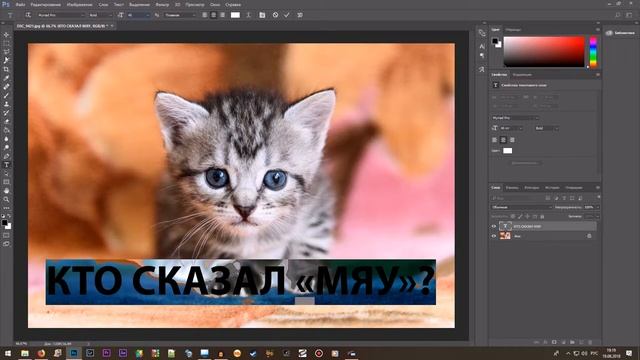Open Bold style dropdown in Properties panel
Screen dimensions: 640x360
pos(547,128)
